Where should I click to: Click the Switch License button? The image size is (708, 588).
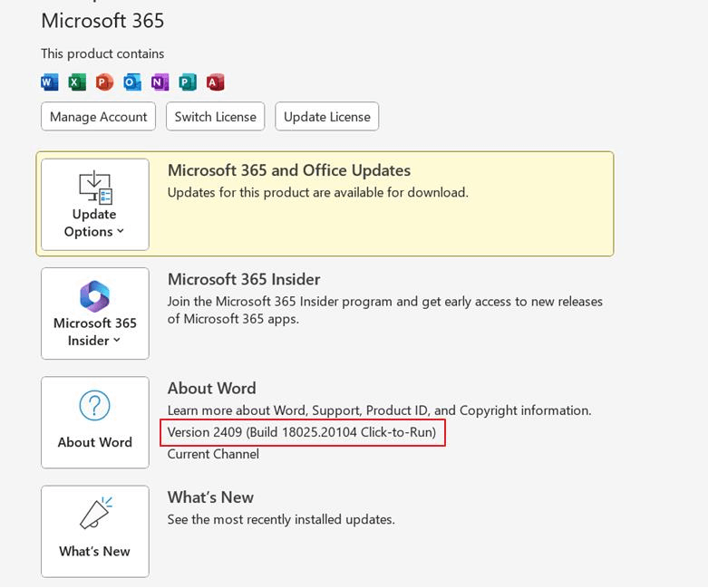tap(216, 117)
